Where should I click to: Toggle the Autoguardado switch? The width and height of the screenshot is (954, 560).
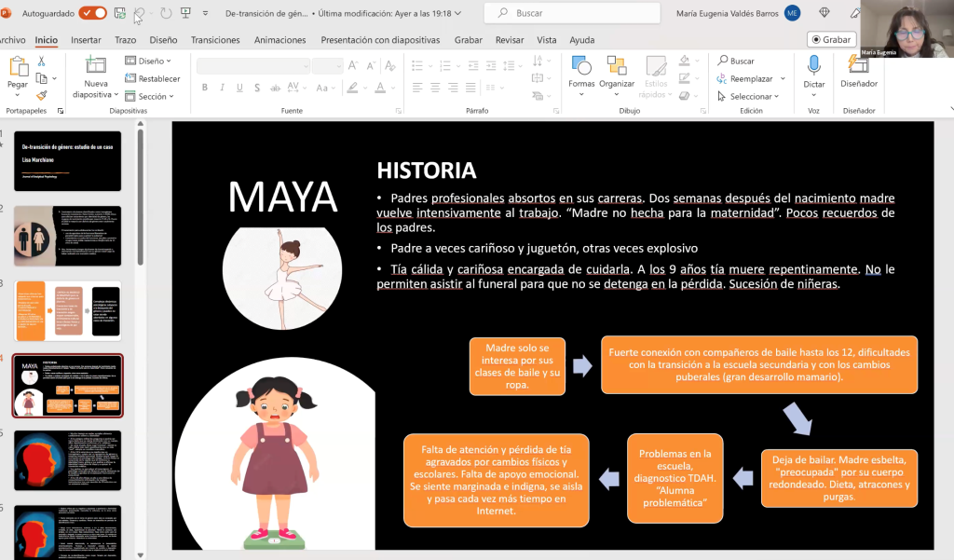click(x=92, y=13)
